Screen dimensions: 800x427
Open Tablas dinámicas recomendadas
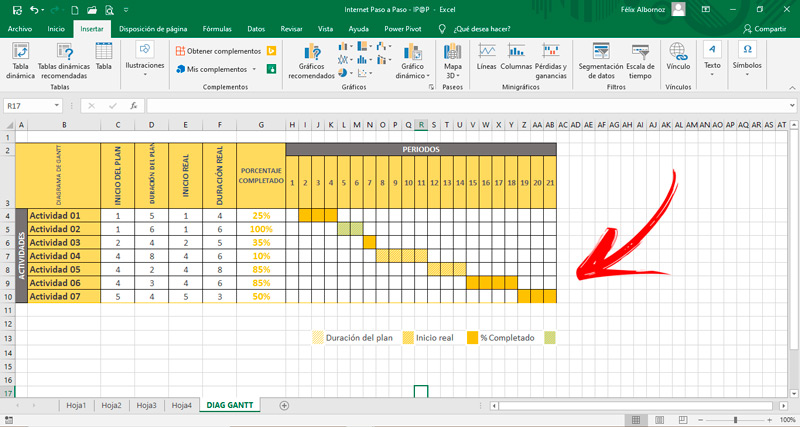(x=64, y=61)
